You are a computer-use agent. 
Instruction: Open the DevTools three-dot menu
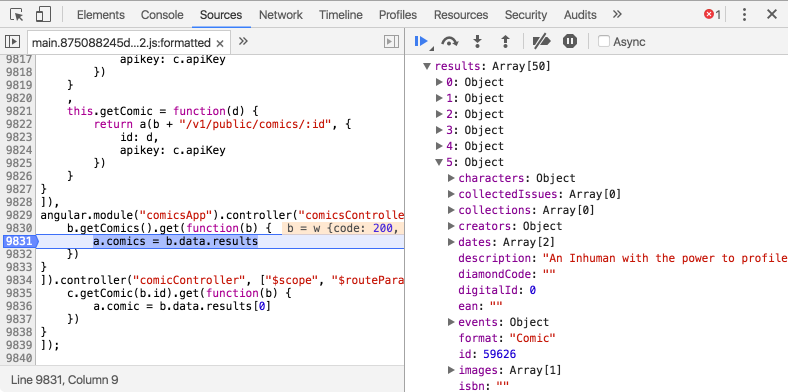point(744,15)
